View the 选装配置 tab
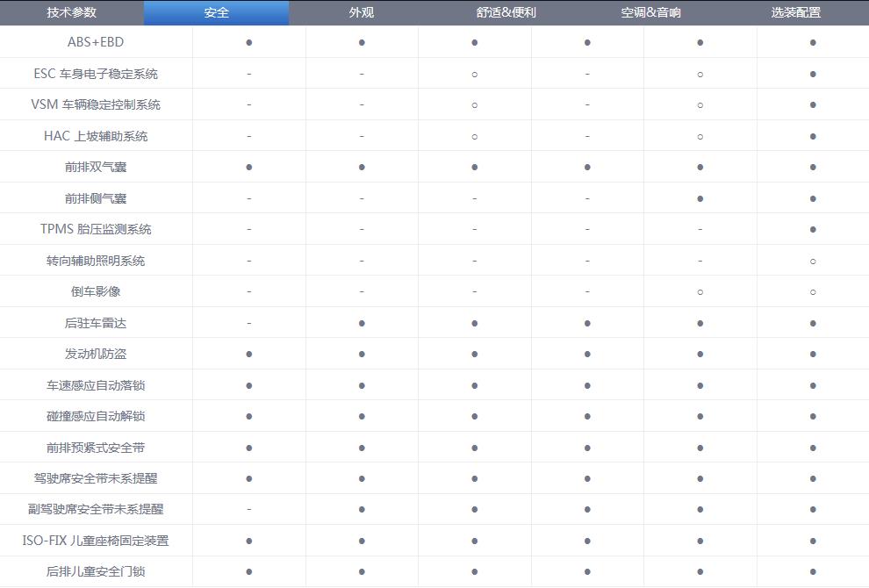 pos(795,12)
